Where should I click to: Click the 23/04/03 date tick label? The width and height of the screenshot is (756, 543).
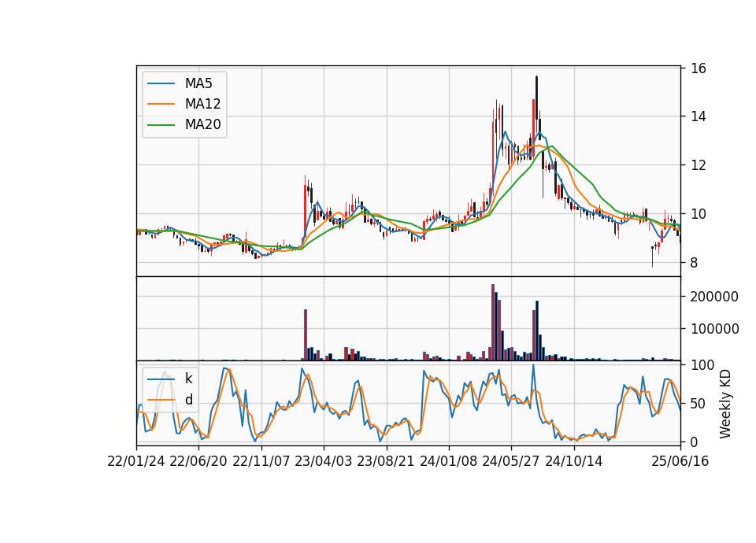point(324,461)
